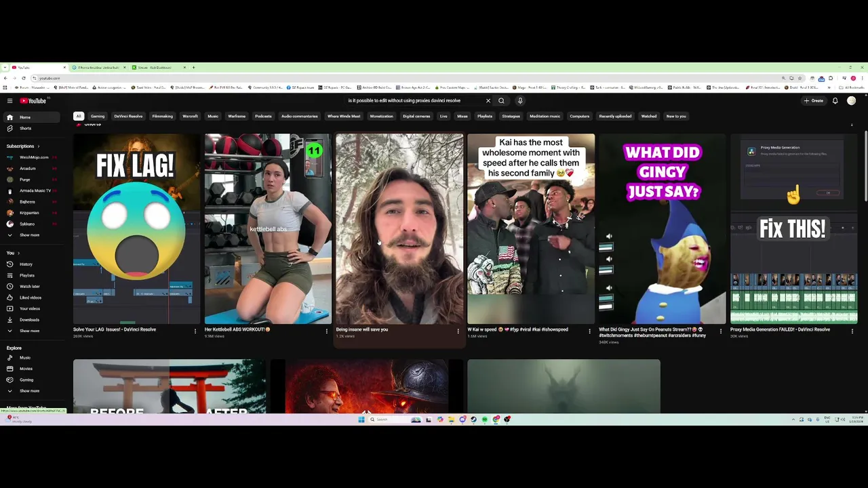
Task: Open the All Bookmarks folder
Action: pyautogui.click(x=852, y=87)
